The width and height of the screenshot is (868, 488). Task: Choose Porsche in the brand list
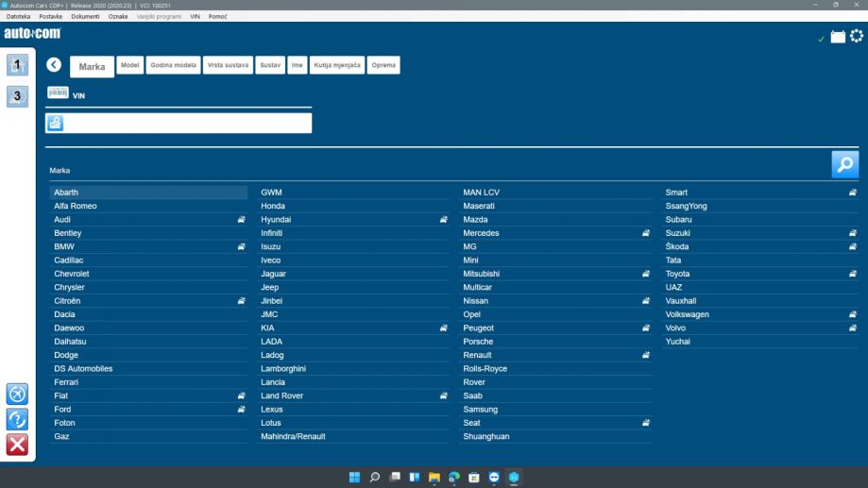click(555, 342)
